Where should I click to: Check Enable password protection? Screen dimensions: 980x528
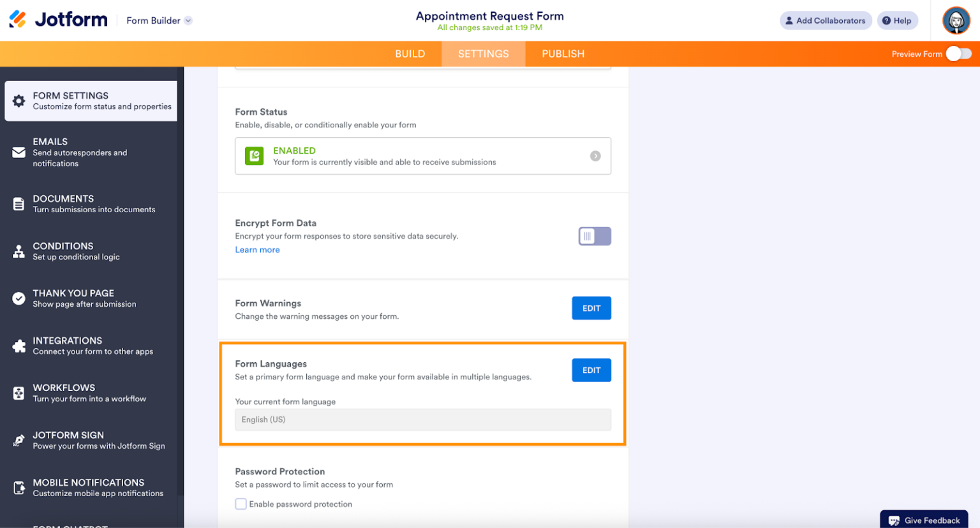[x=241, y=504]
